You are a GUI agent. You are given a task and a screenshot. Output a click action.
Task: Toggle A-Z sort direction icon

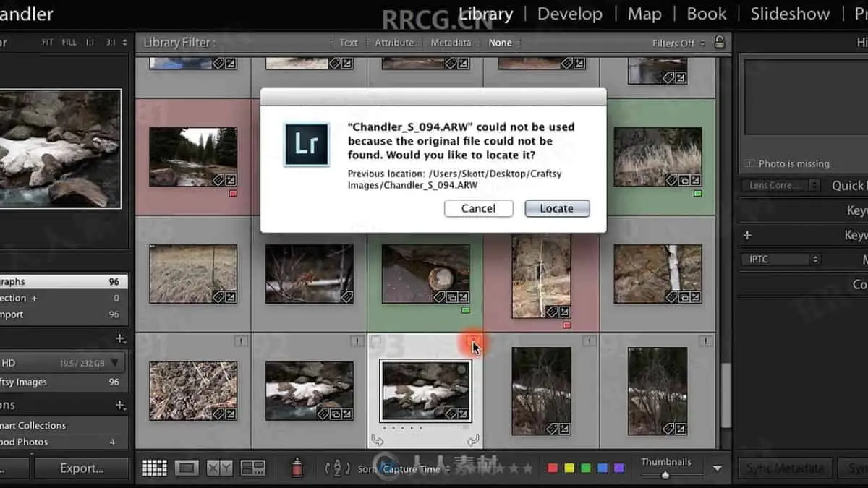[x=337, y=468]
